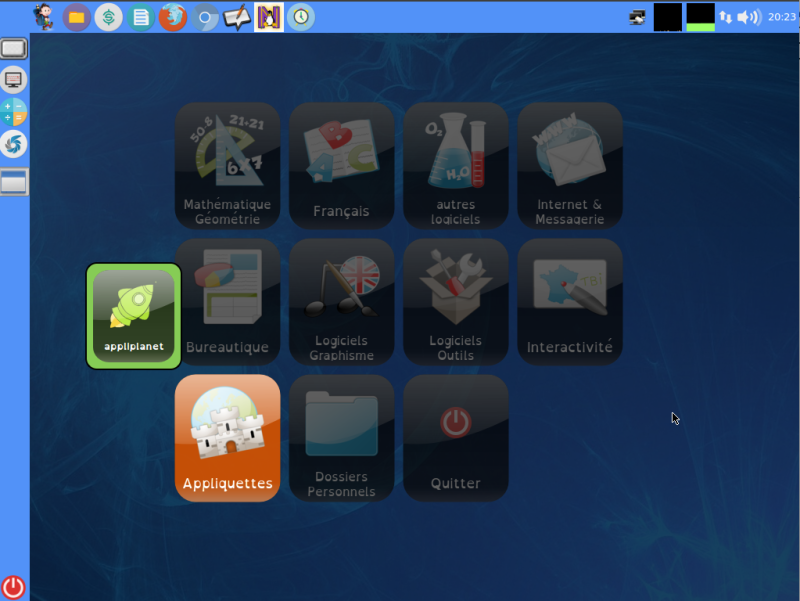Open the Mathématique Géométrie category tile
800x601 pixels.
[x=228, y=166]
